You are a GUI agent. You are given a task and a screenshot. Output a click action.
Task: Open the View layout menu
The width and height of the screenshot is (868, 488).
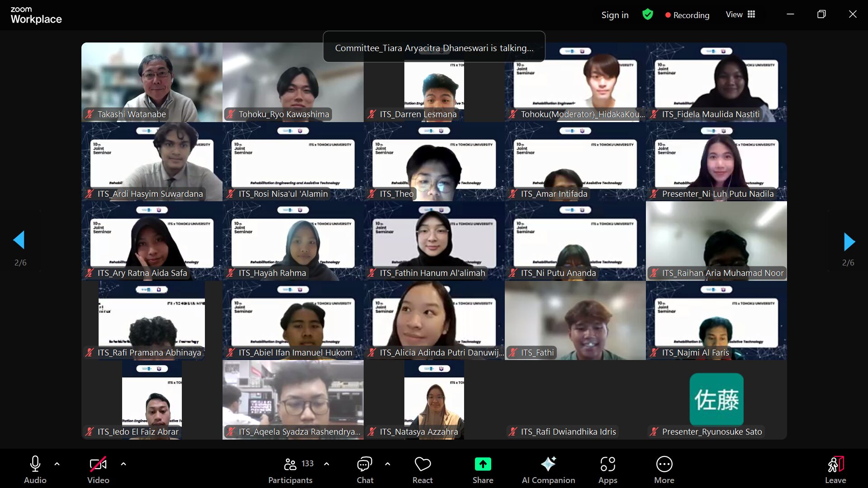click(740, 14)
